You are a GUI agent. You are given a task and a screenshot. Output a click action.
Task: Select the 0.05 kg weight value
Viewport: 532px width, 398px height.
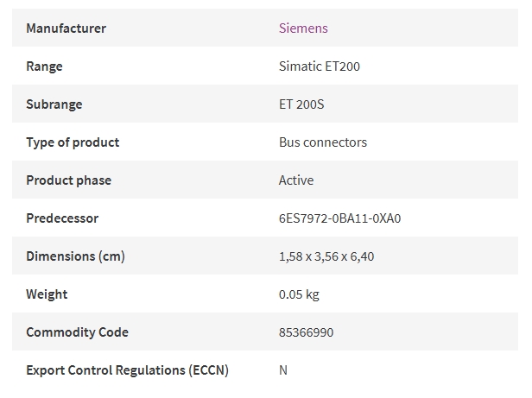tap(299, 294)
